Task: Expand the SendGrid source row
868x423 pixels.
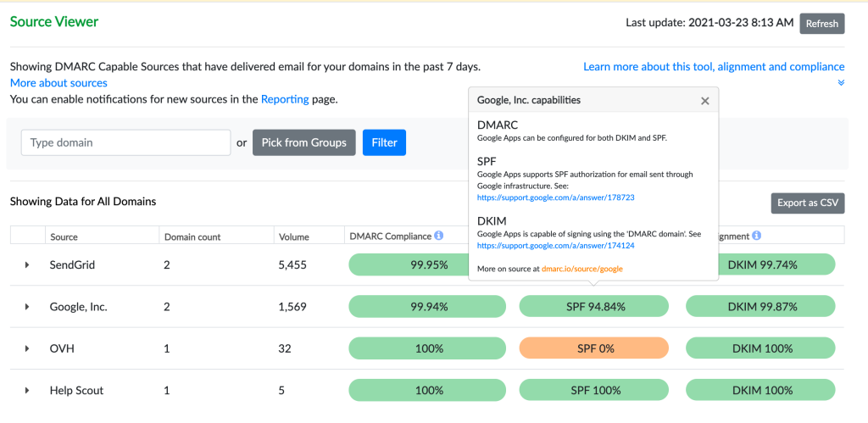Action: 27,265
